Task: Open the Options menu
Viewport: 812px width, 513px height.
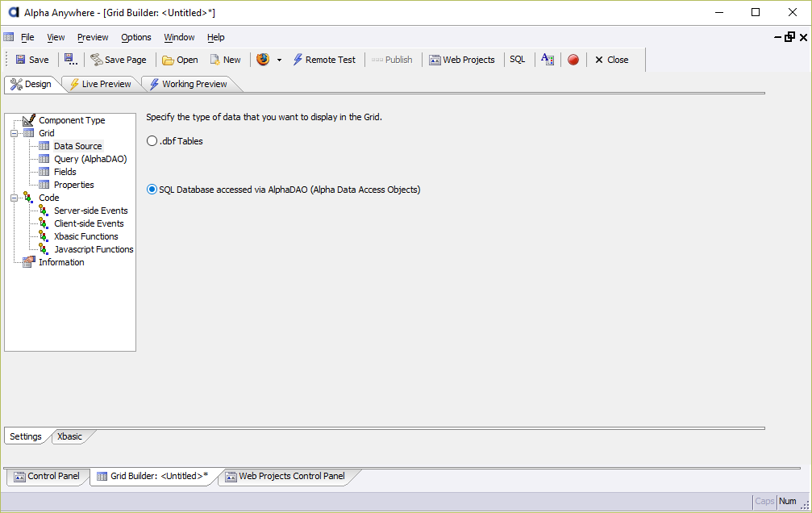Action: click(x=136, y=37)
